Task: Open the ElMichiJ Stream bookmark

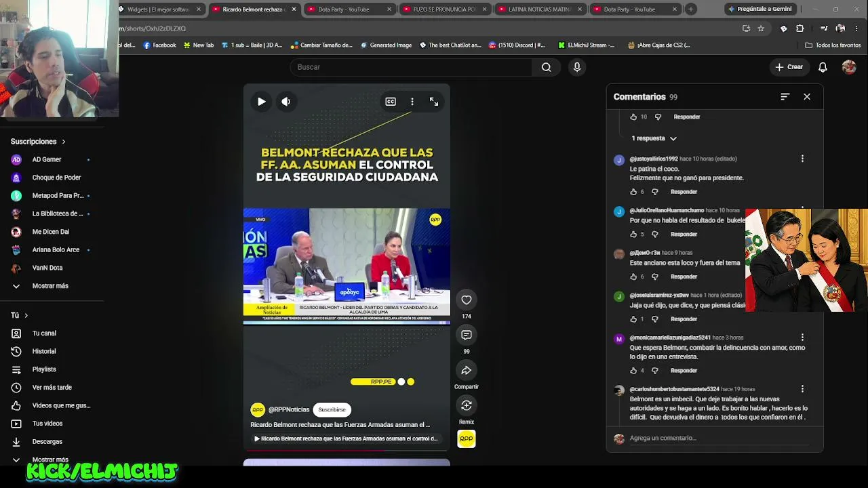Action: [x=587, y=45]
